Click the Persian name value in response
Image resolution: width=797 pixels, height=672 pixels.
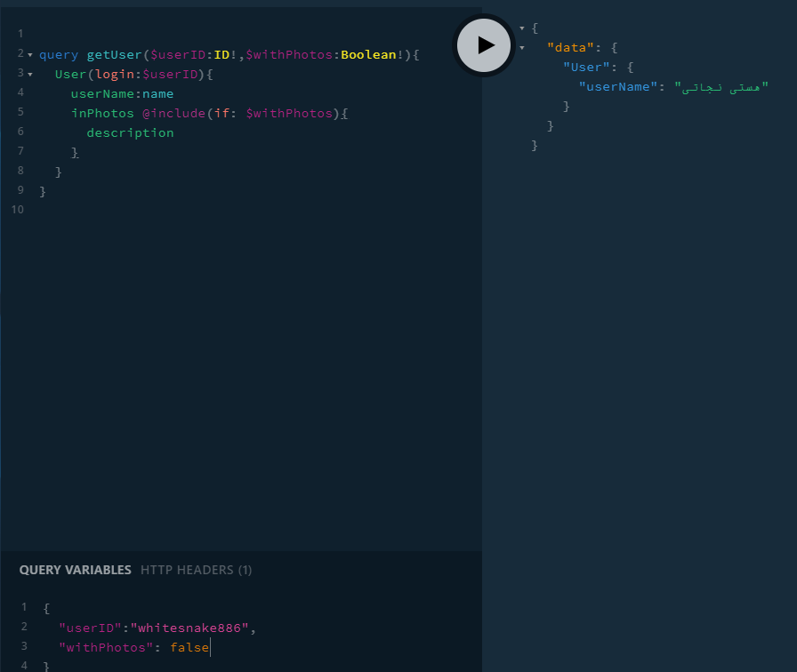pos(721,87)
